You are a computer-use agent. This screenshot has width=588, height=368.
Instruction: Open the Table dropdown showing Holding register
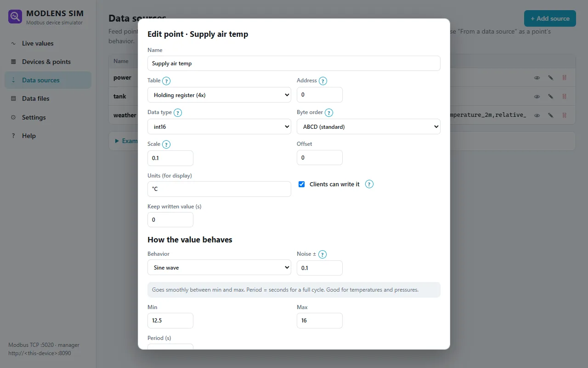coord(219,95)
